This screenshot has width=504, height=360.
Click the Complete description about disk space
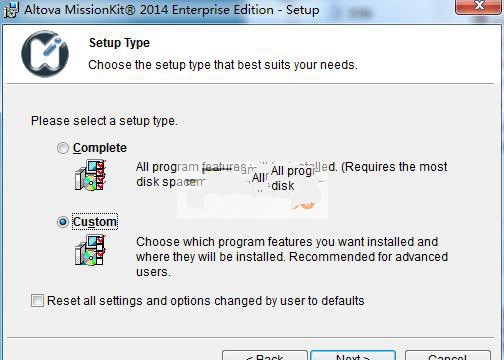292,174
